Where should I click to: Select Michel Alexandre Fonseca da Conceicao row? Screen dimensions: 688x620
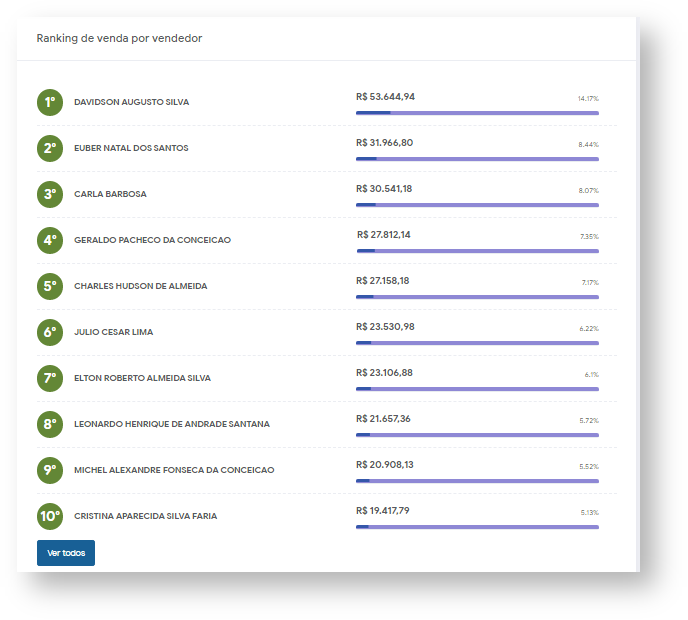coord(173,470)
